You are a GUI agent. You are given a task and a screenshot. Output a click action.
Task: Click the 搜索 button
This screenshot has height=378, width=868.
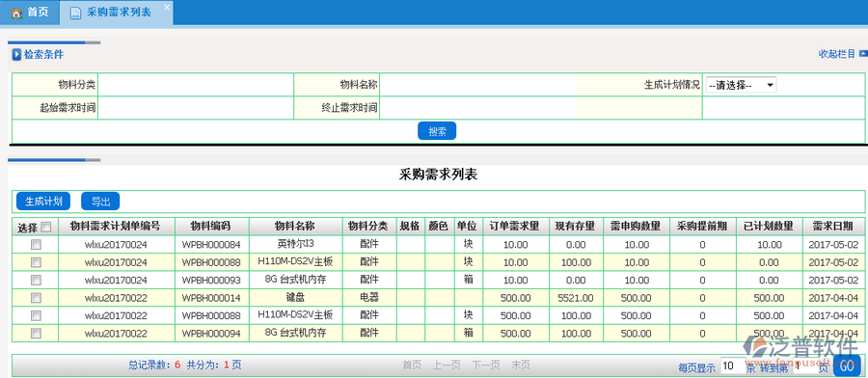437,131
